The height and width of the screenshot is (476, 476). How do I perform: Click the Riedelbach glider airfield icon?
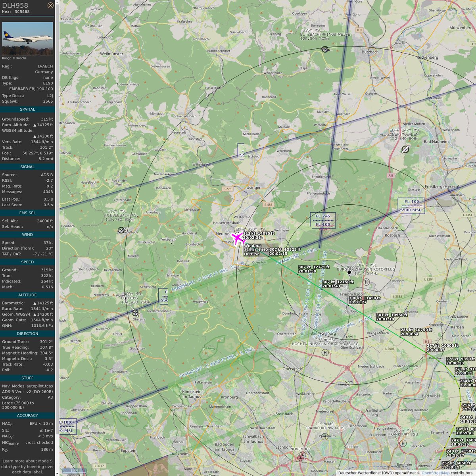(x=121, y=230)
